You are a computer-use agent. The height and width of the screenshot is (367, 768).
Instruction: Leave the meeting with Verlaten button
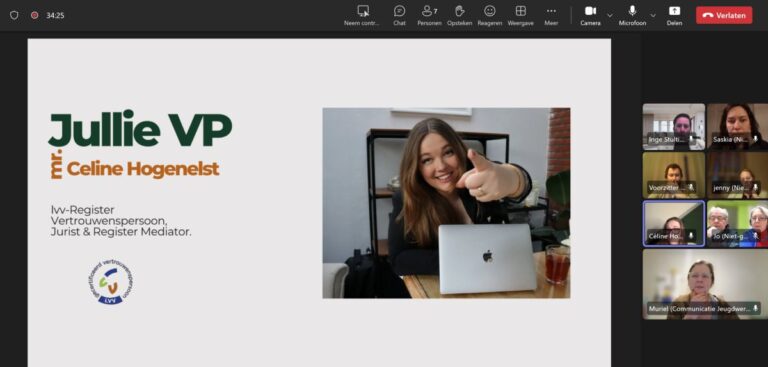(724, 15)
